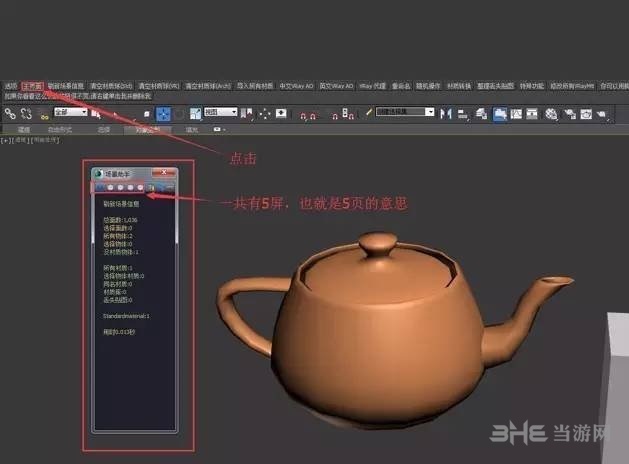This screenshot has height=464, width=629.
Task: Open the [+] viewport menu label
Action: pos(5,140)
